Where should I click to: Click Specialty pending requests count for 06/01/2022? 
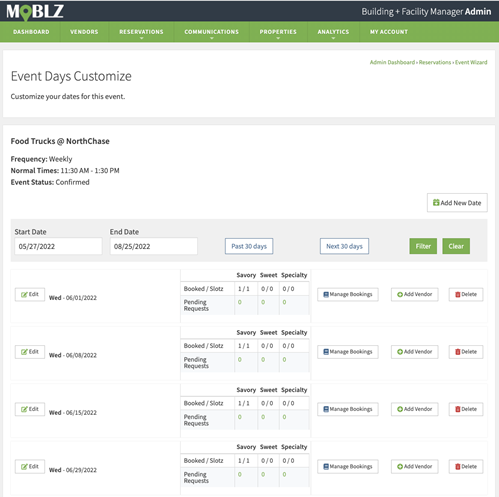(284, 302)
